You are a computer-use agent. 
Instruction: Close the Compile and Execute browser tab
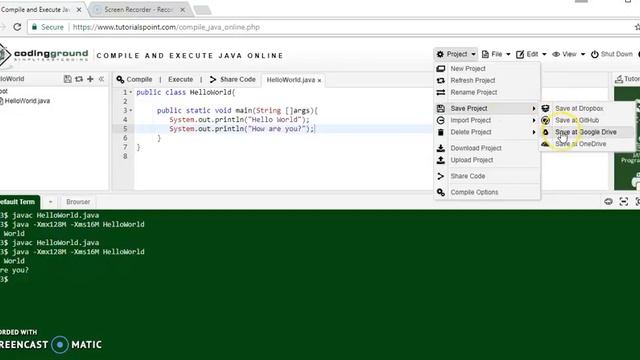pyautogui.click(x=79, y=9)
